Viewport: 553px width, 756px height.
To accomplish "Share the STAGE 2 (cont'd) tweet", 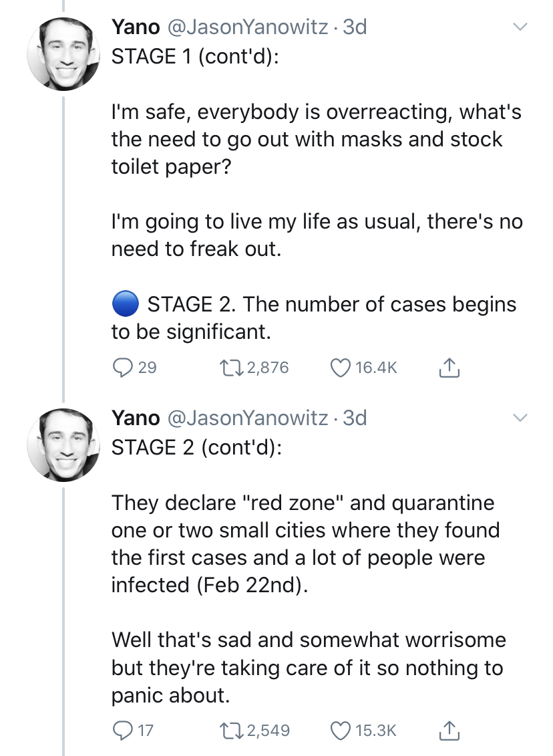I will [x=448, y=731].
